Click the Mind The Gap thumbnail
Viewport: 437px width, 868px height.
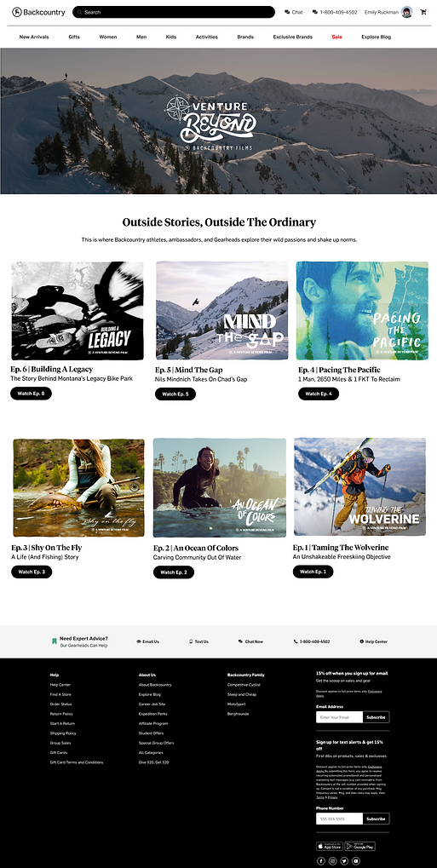(x=222, y=311)
